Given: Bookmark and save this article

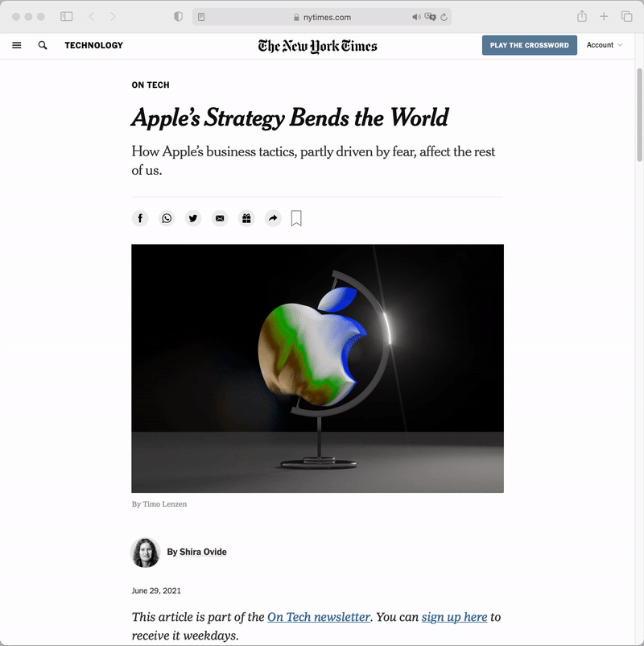Looking at the screenshot, I should point(296,218).
